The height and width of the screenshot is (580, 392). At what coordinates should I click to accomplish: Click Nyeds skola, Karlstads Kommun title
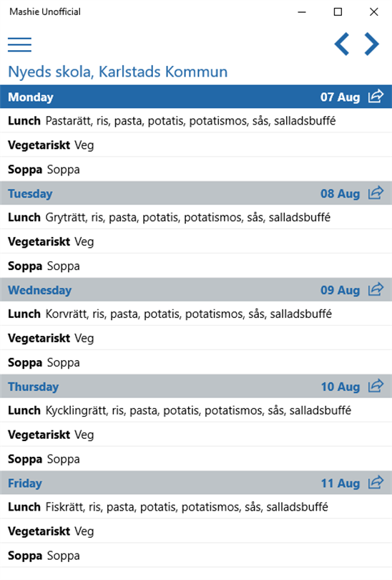(118, 72)
